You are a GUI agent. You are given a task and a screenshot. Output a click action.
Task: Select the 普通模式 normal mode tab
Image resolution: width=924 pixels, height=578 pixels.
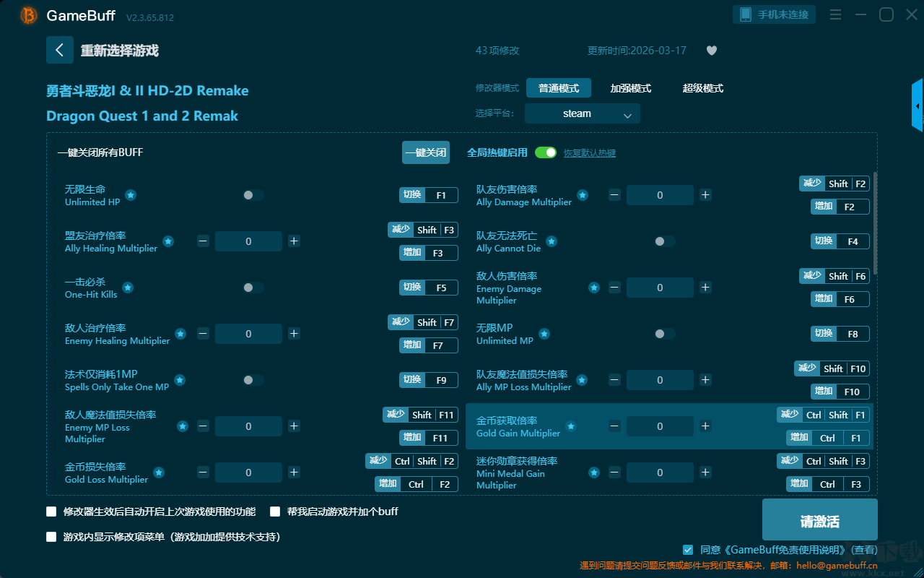(559, 88)
